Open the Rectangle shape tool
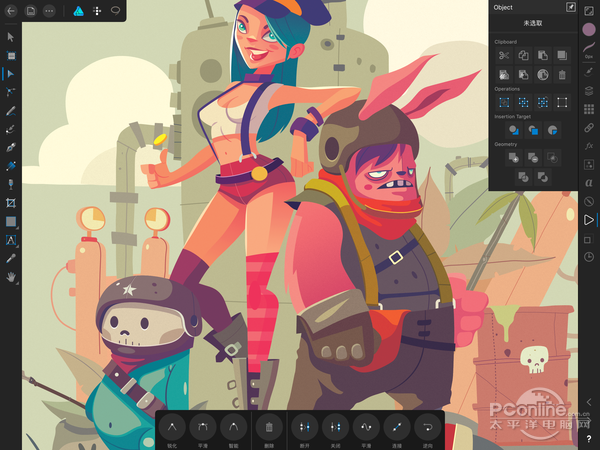This screenshot has width=600, height=450. [x=11, y=222]
